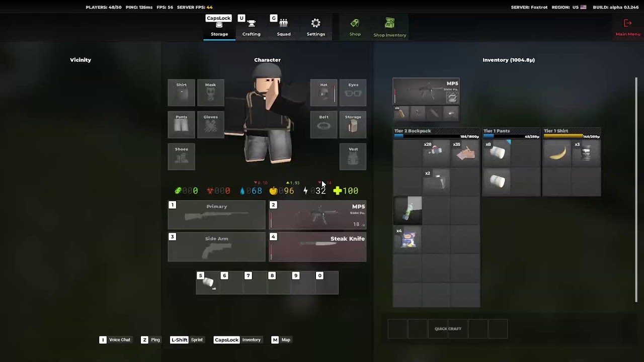Select the x8 bandage roll in the Tier 1 Pants

[x=497, y=153]
